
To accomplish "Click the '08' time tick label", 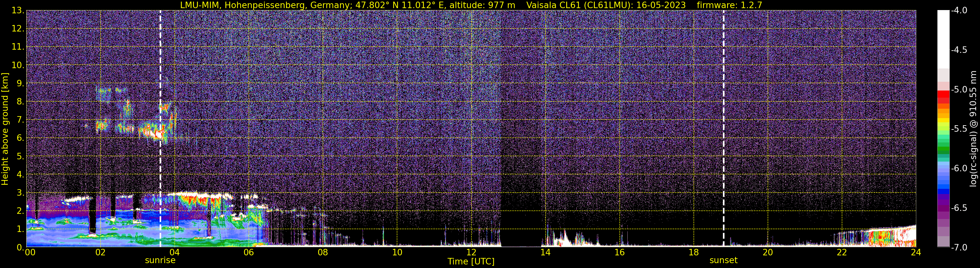I will tap(323, 252).
